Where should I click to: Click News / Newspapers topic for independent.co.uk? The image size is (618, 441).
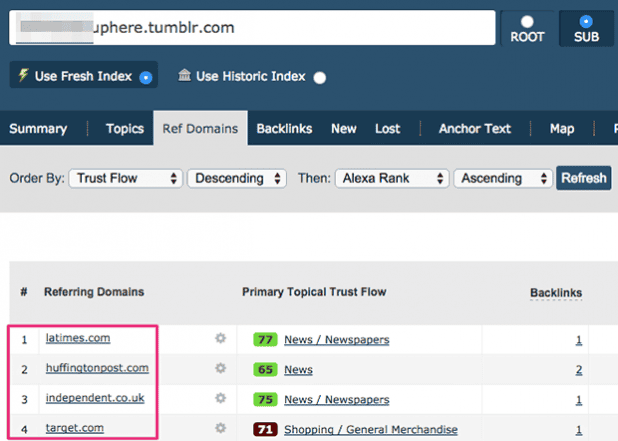point(337,400)
